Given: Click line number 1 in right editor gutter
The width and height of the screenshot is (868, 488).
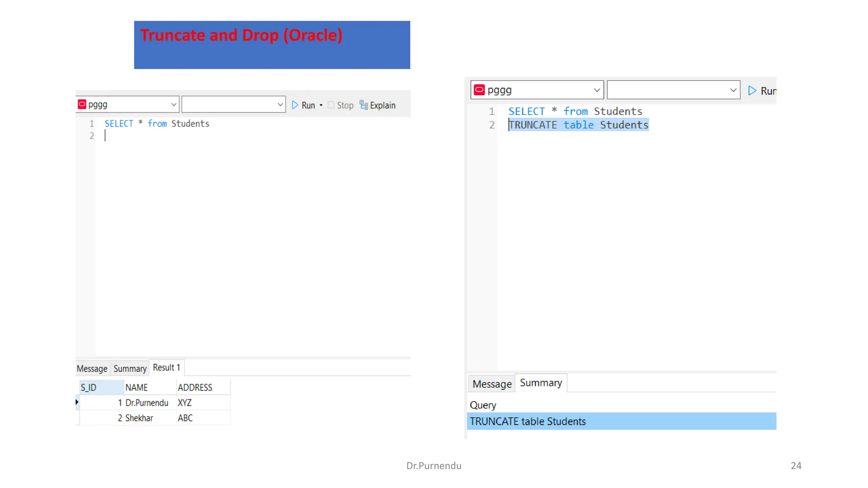Looking at the screenshot, I should pyautogui.click(x=491, y=111).
